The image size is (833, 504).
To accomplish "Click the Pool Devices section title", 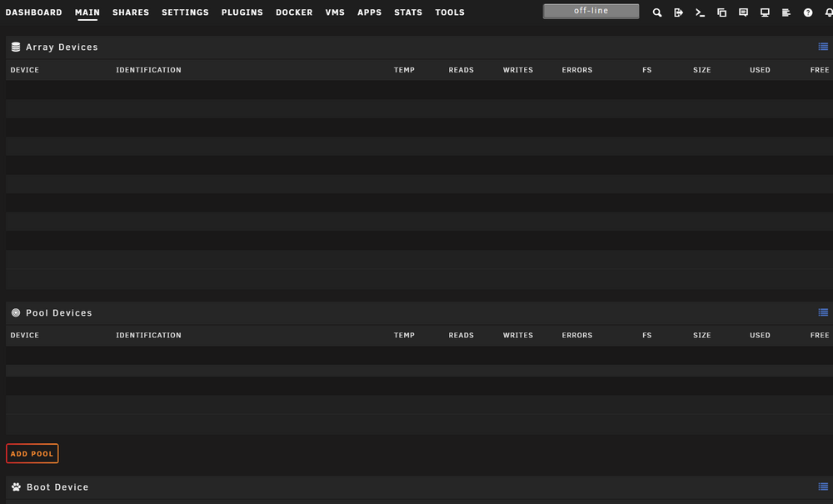I will click(x=59, y=312).
